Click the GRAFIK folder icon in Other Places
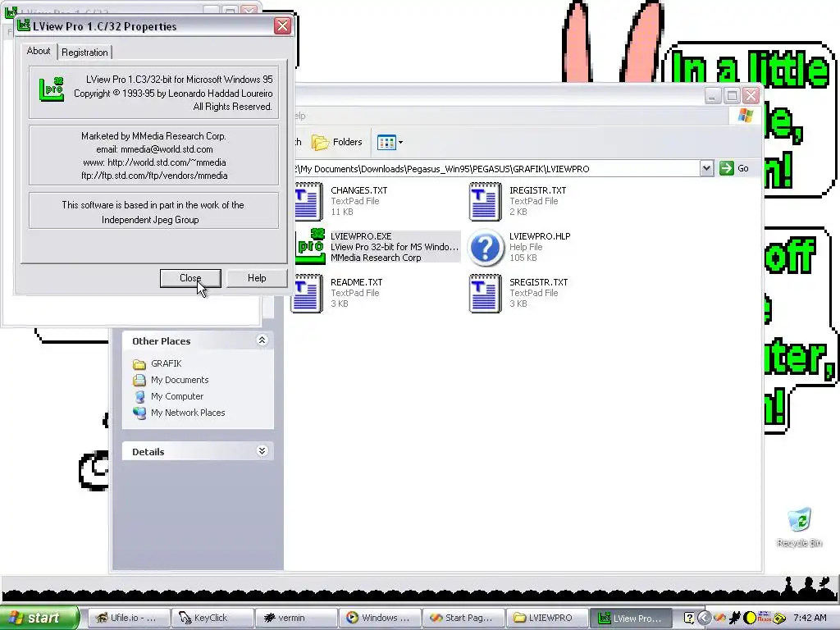 click(139, 364)
